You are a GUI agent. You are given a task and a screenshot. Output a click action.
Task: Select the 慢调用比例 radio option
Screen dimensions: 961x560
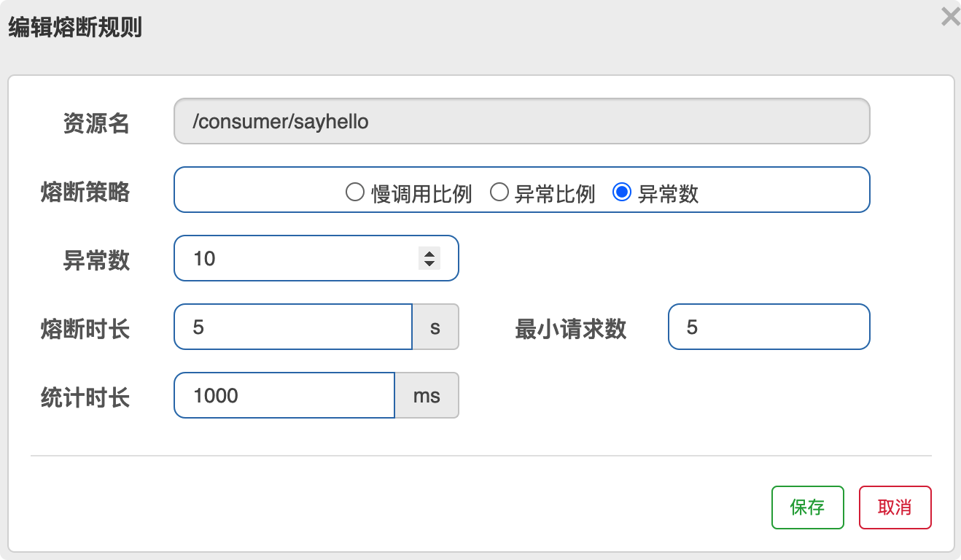[x=355, y=192]
